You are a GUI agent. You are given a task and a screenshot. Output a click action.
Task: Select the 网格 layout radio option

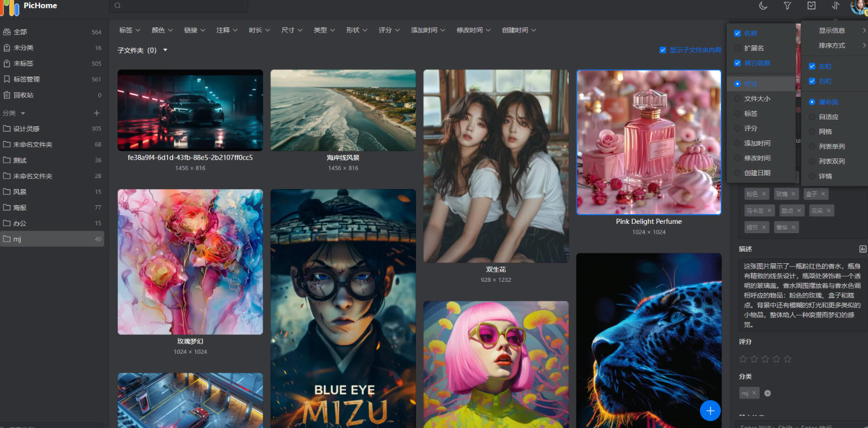tap(812, 132)
